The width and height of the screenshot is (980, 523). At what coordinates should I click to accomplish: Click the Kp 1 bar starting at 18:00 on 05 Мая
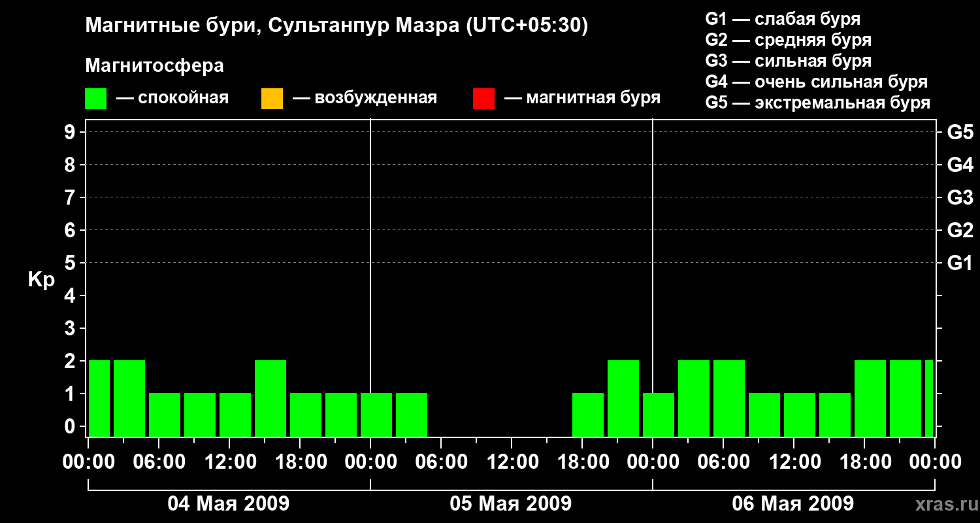click(588, 414)
